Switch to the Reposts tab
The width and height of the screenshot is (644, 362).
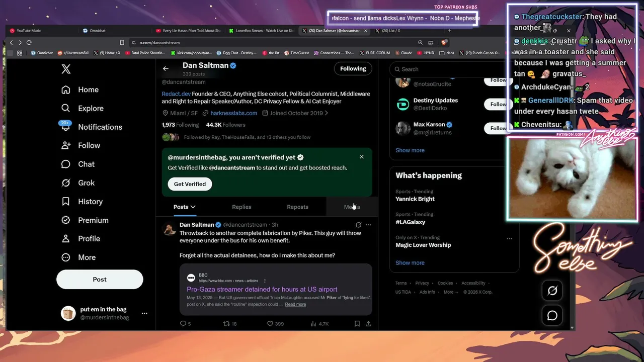click(297, 207)
